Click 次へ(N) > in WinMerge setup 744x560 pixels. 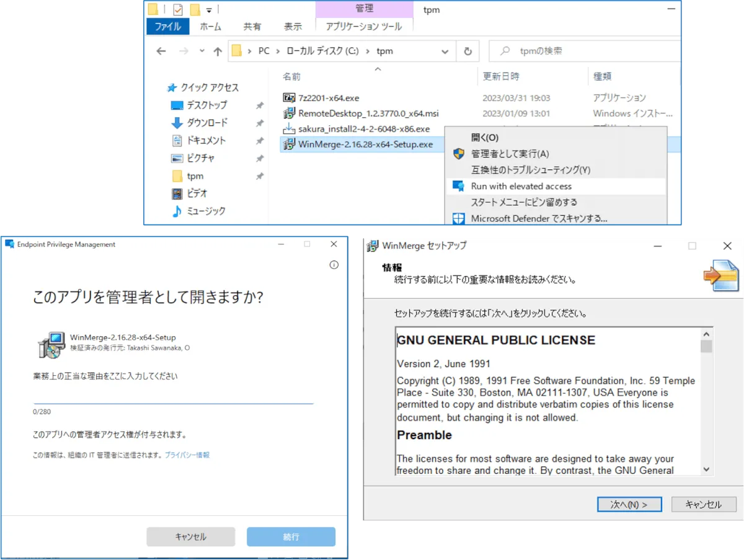(x=629, y=504)
